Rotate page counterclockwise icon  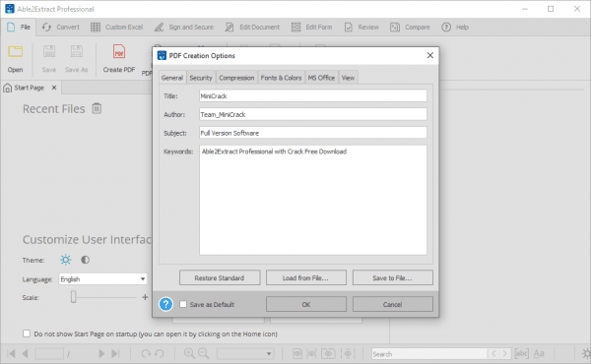pyautogui.click(x=160, y=353)
